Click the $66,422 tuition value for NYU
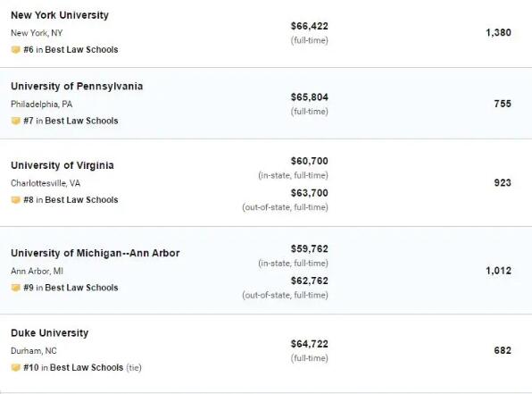The image size is (532, 394). pyautogui.click(x=310, y=26)
